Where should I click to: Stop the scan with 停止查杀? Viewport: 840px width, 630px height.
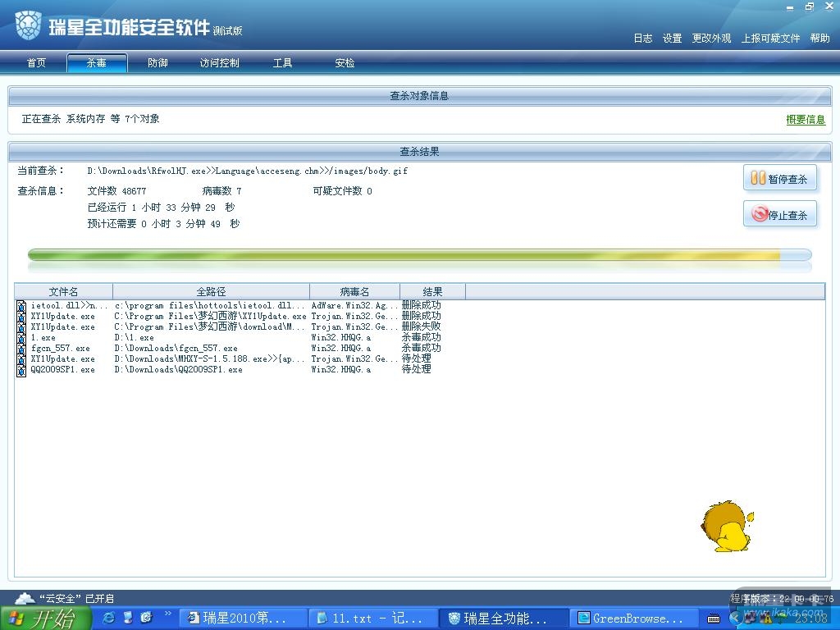(779, 214)
